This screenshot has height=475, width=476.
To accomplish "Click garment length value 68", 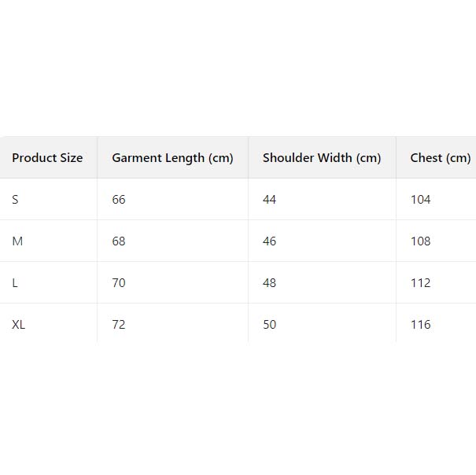I will (119, 241).
